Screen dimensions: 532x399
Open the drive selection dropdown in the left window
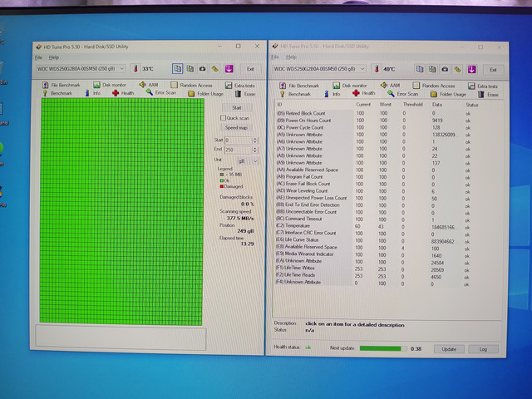(81, 68)
